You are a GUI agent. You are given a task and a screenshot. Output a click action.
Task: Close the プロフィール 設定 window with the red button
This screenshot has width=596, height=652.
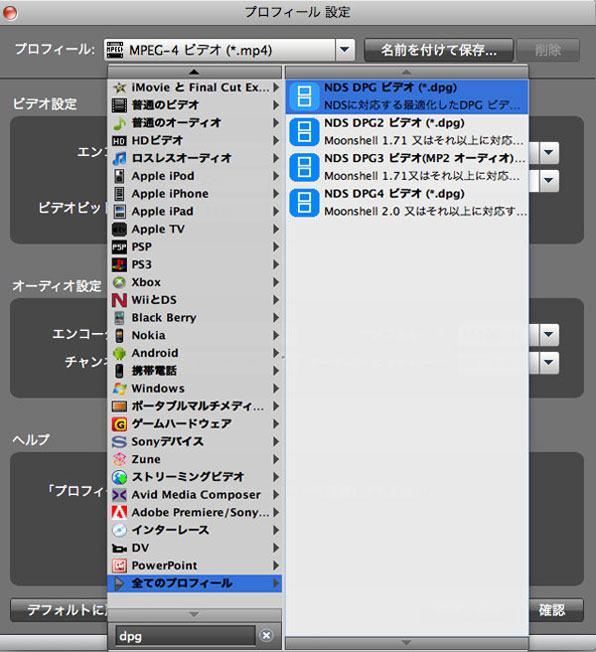tap(10, 12)
